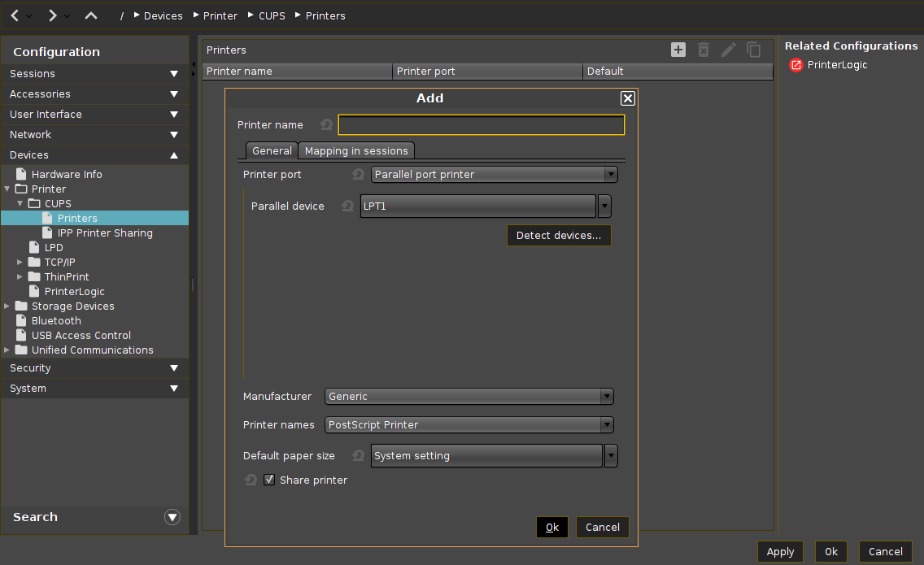Screen dimensions: 924x565
Task: Switch to Mapping in sessions tab
Action: [356, 151]
